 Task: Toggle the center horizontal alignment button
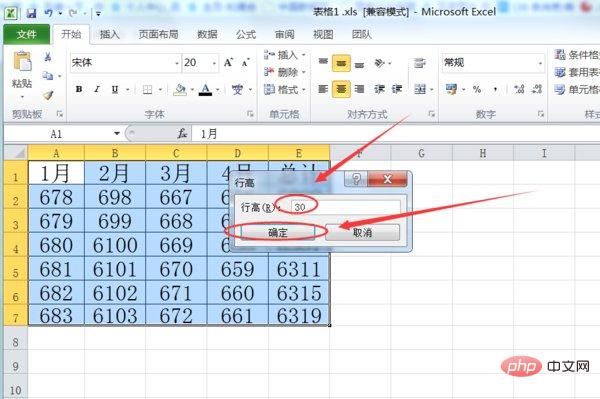[x=341, y=90]
